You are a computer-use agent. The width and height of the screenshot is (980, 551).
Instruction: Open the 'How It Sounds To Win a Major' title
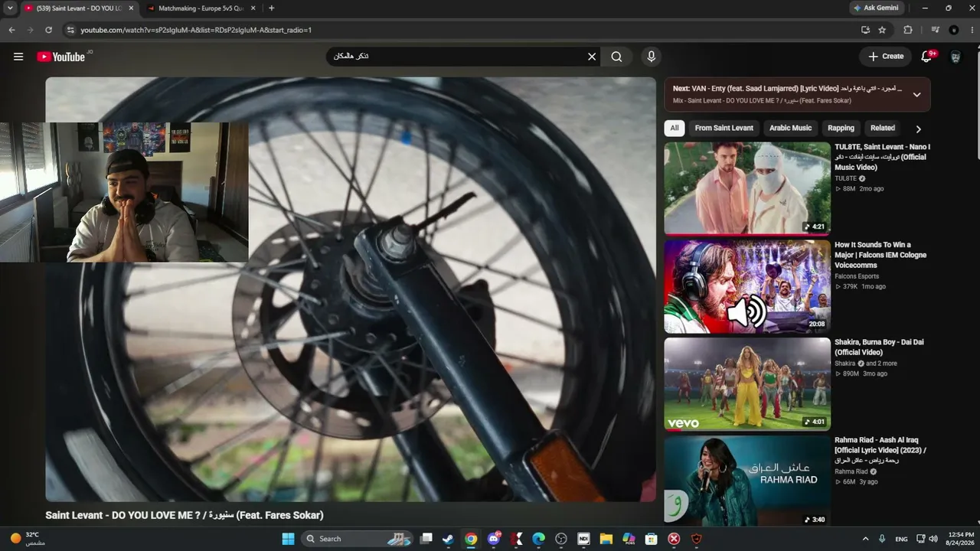[x=880, y=256]
